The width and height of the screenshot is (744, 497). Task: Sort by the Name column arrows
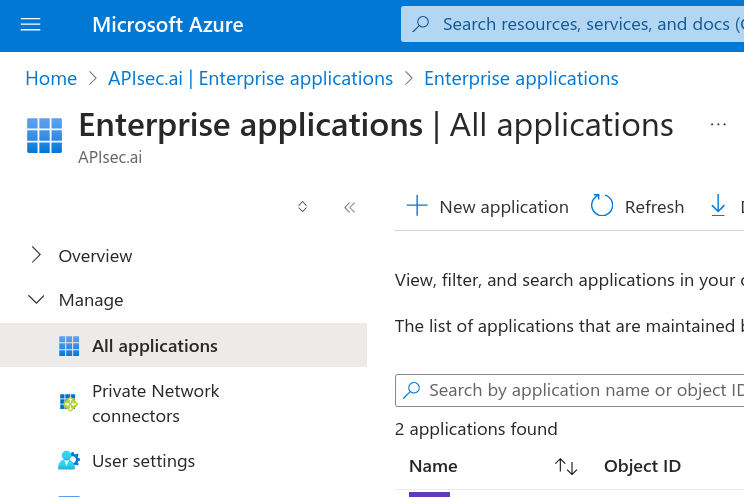[566, 466]
